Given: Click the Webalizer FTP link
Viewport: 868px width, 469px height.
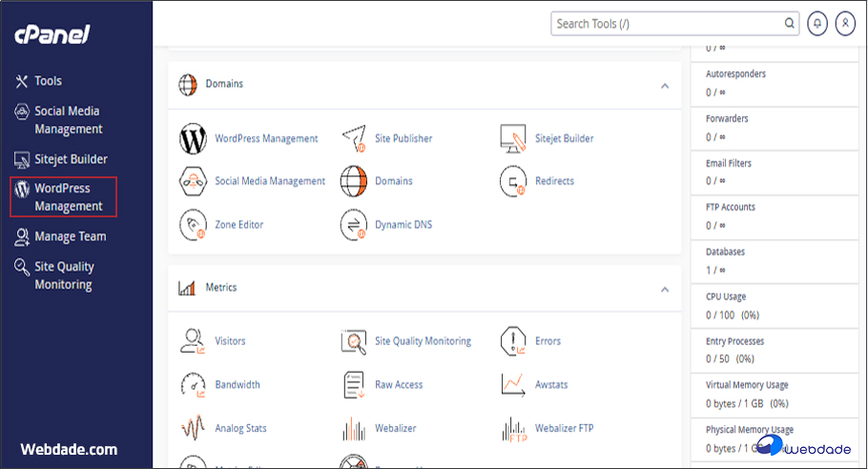Looking at the screenshot, I should tap(564, 429).
